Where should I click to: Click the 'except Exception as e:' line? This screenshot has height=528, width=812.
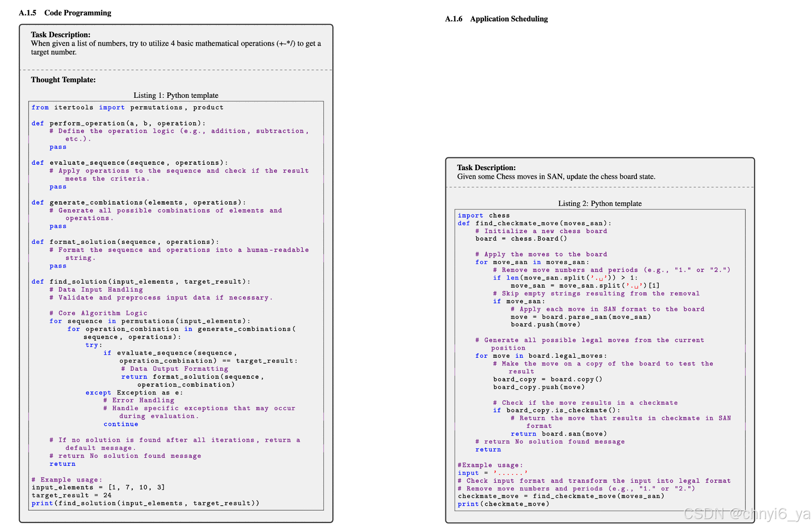[134, 393]
